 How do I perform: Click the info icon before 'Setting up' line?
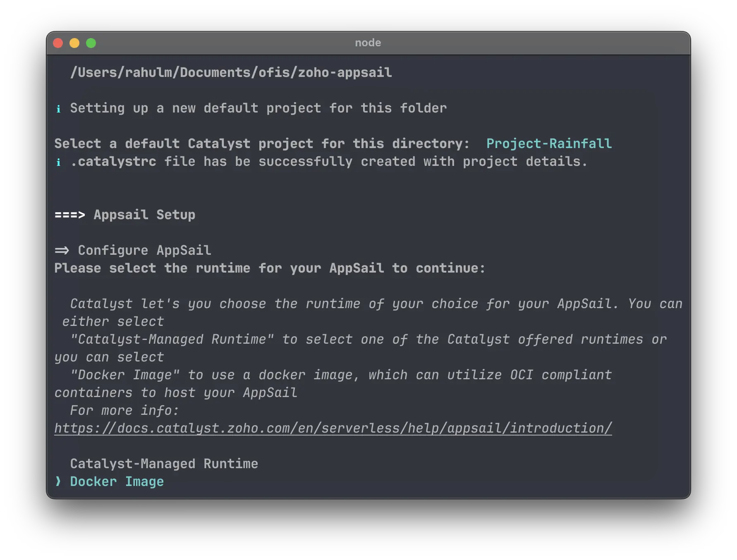click(59, 108)
